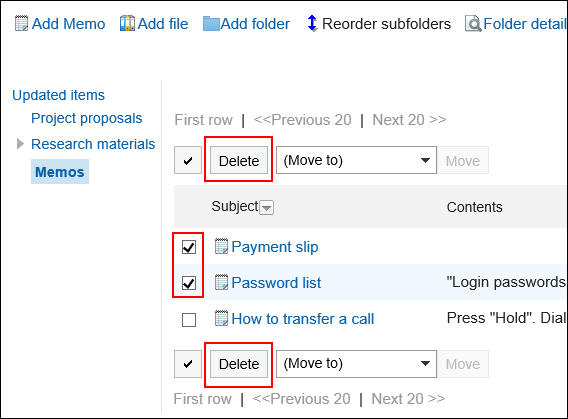Open Updated items in sidebar

(58, 95)
